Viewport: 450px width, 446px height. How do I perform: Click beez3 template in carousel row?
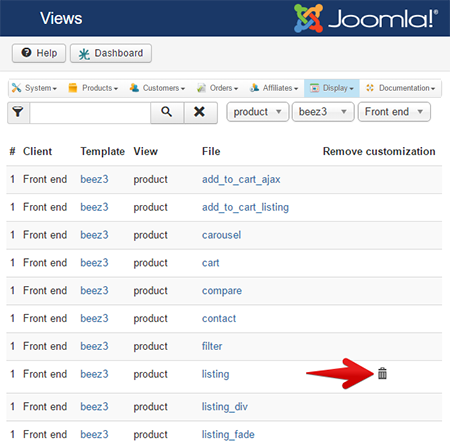pos(94,235)
